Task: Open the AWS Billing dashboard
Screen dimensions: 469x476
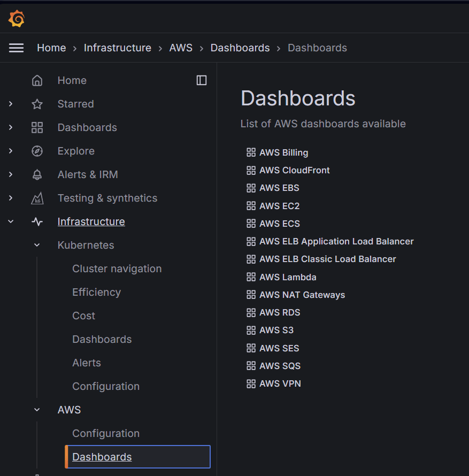Action: tap(283, 152)
